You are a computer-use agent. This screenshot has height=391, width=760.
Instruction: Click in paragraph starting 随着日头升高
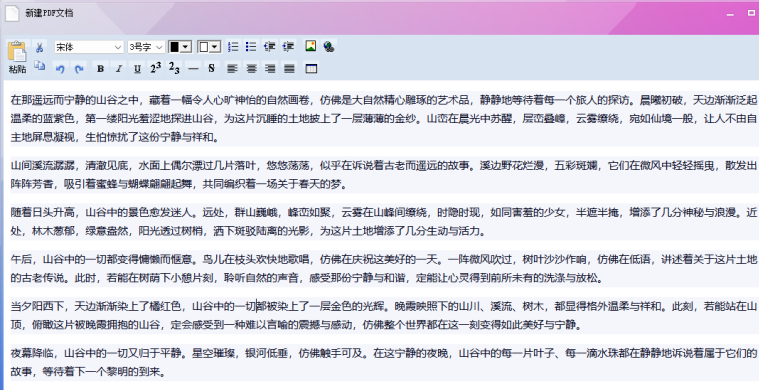coord(383,222)
